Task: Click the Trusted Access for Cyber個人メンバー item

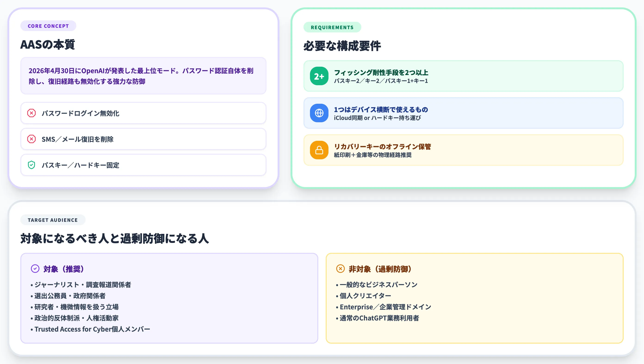Action: [90, 329]
